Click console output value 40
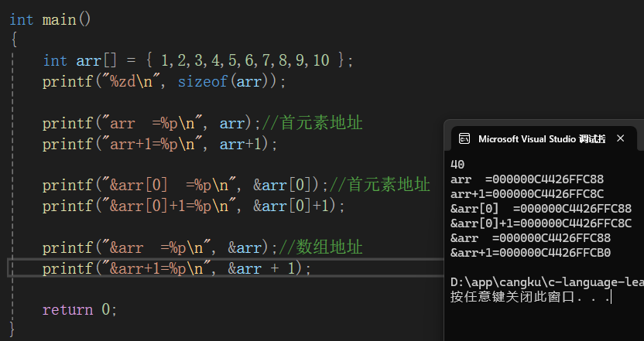Image resolution: width=644 pixels, height=341 pixels. pos(457,165)
